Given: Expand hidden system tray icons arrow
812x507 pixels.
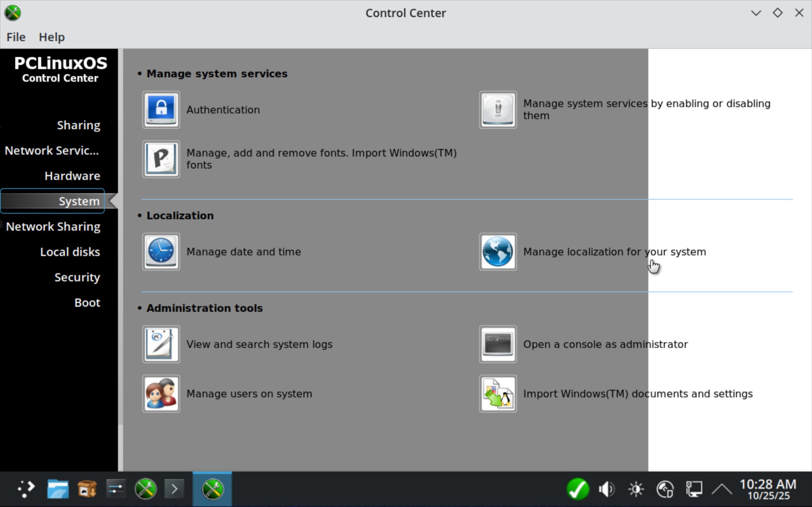Looking at the screenshot, I should (x=721, y=489).
